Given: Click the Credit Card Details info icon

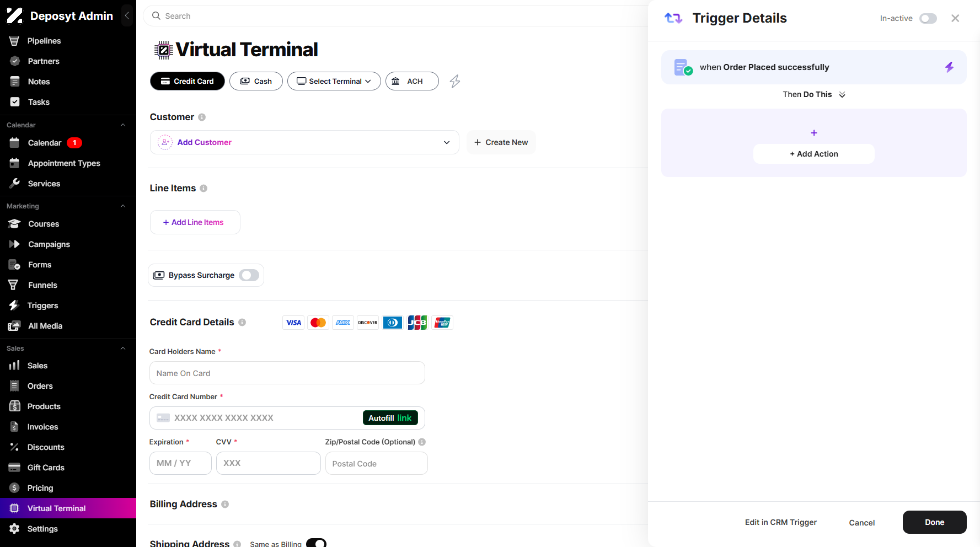Looking at the screenshot, I should pyautogui.click(x=242, y=322).
